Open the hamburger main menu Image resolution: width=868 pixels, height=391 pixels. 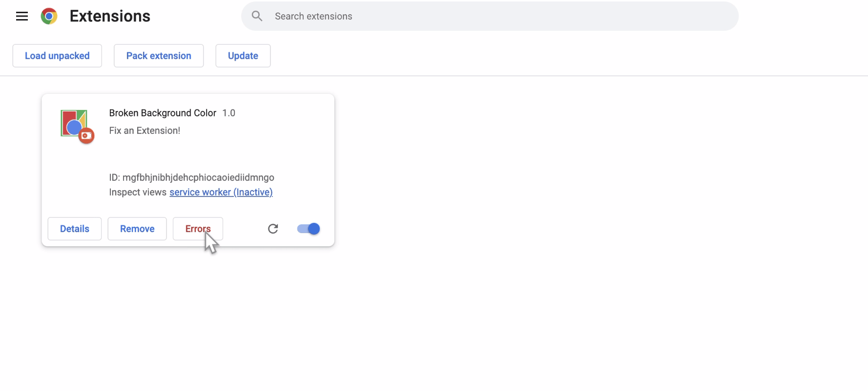click(x=22, y=16)
